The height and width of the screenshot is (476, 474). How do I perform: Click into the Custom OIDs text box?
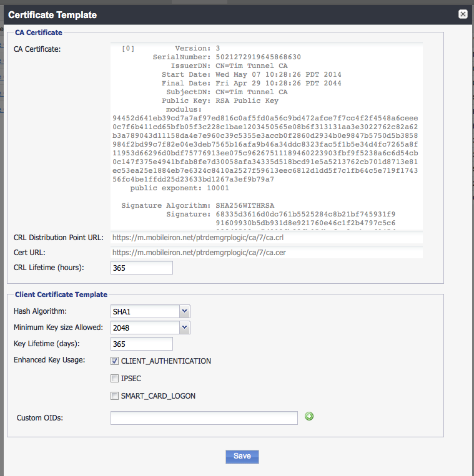(204, 418)
